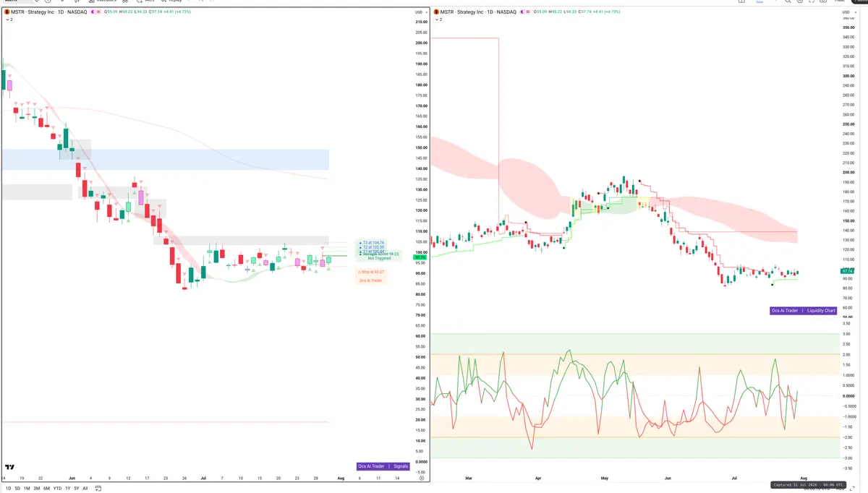
Task: Click the 'Stop at 93.27' label
Action: click(x=371, y=272)
